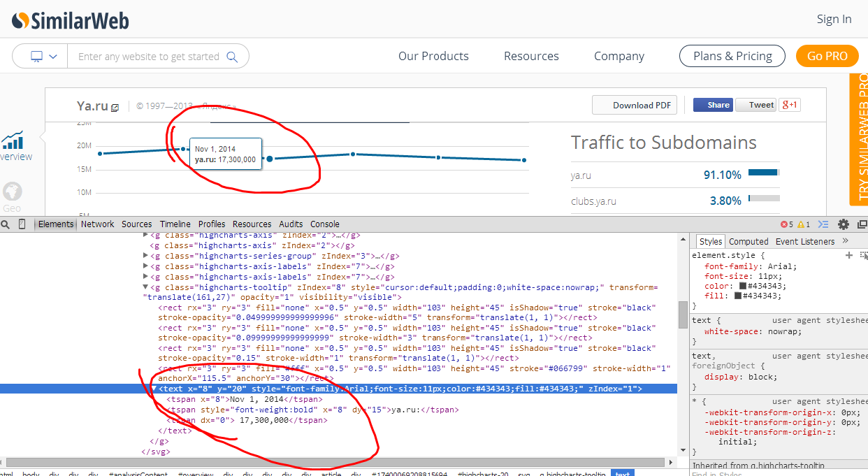This screenshot has width=868, height=476.
Task: Collapse the highcharts-tooltip g node
Action: [146, 287]
